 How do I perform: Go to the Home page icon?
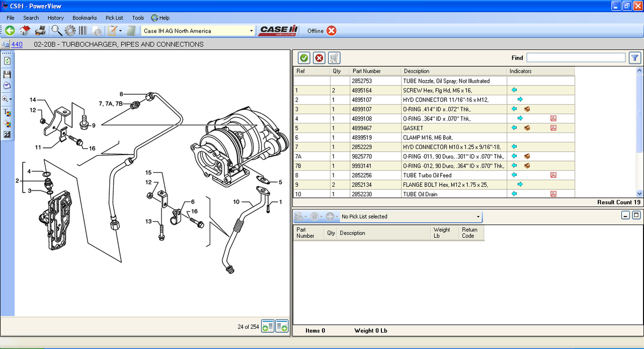point(25,31)
